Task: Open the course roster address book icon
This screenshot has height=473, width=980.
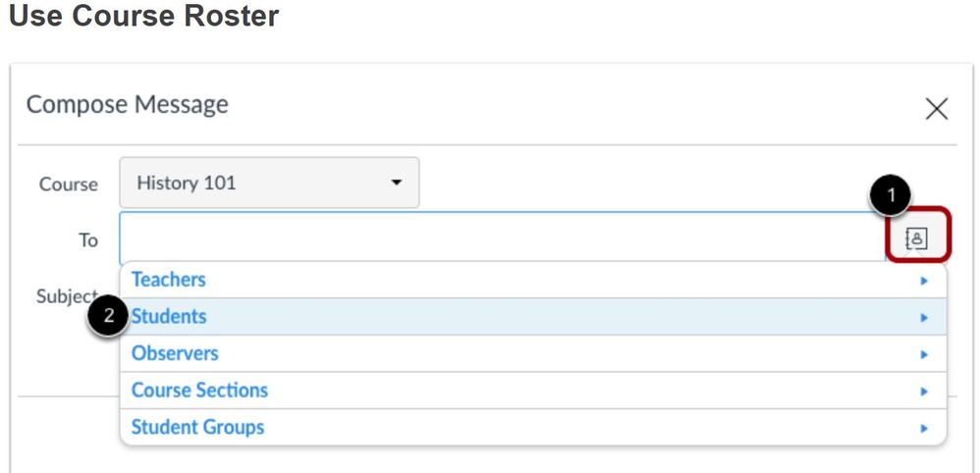Action: click(917, 238)
